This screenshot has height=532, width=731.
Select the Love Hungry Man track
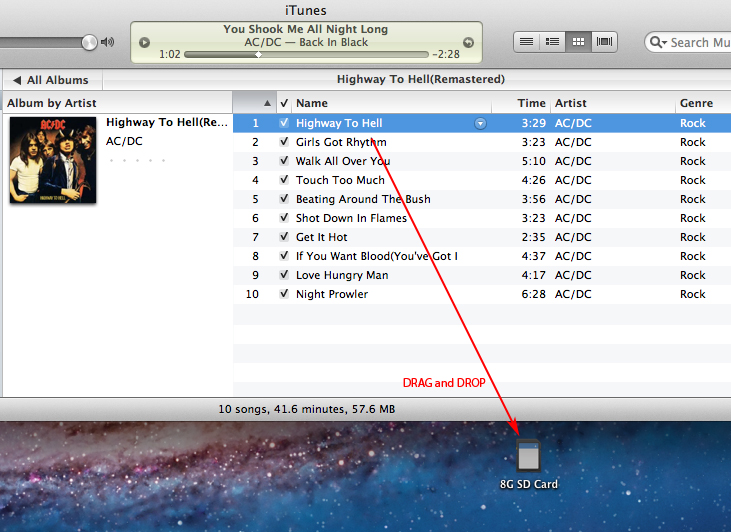[482, 275]
